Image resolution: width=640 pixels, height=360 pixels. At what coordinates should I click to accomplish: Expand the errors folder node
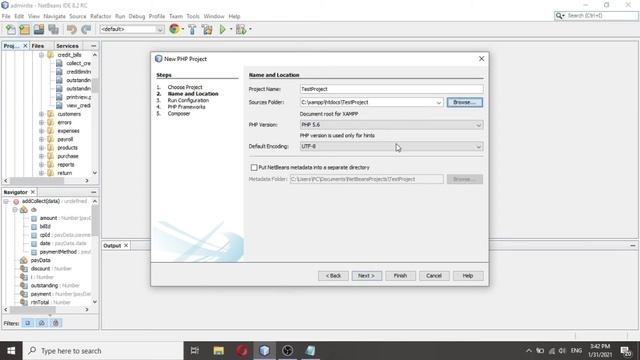[x=42, y=122]
